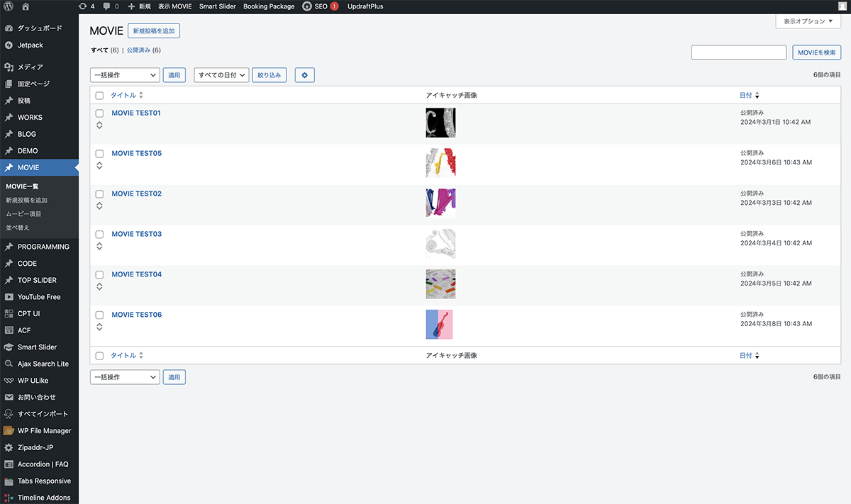Open WORKS in the sidebar menu

point(30,117)
